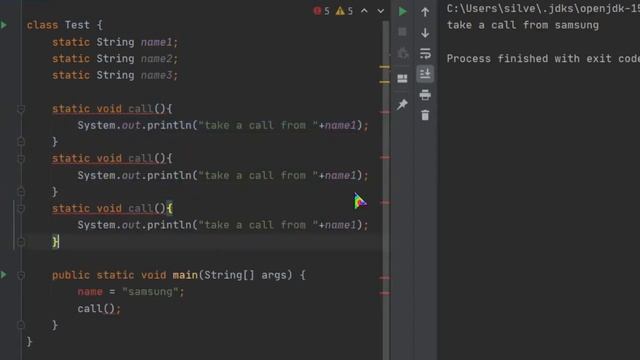Clear console with trash can icon
This screenshot has height=360, width=640.
click(x=425, y=116)
